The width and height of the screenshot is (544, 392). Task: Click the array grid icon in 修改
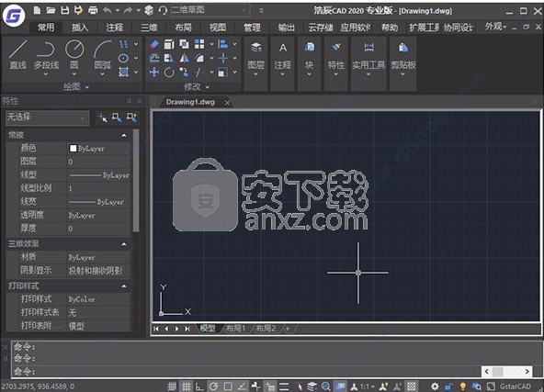(x=199, y=44)
